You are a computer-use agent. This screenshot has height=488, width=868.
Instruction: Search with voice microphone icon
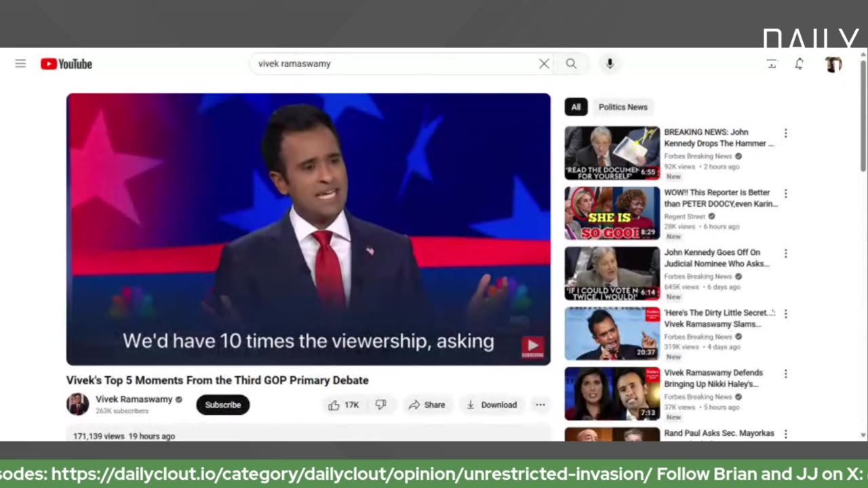point(610,64)
